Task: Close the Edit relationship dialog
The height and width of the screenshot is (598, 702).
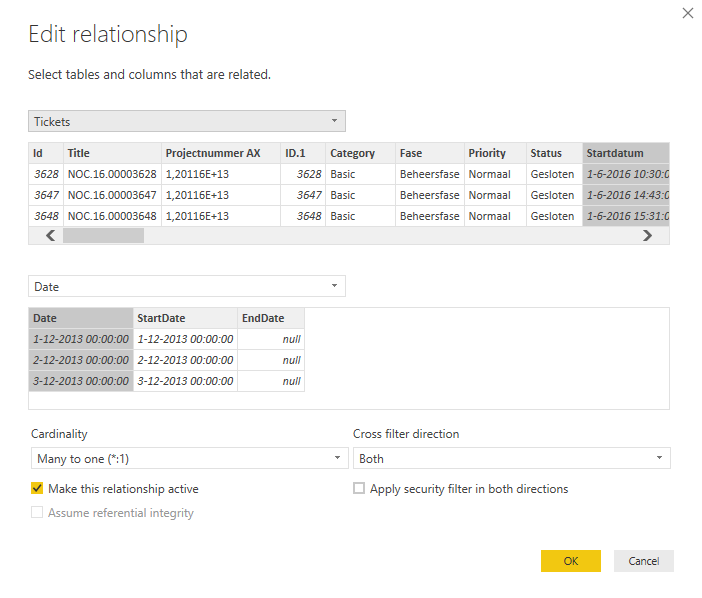Action: 687,13
